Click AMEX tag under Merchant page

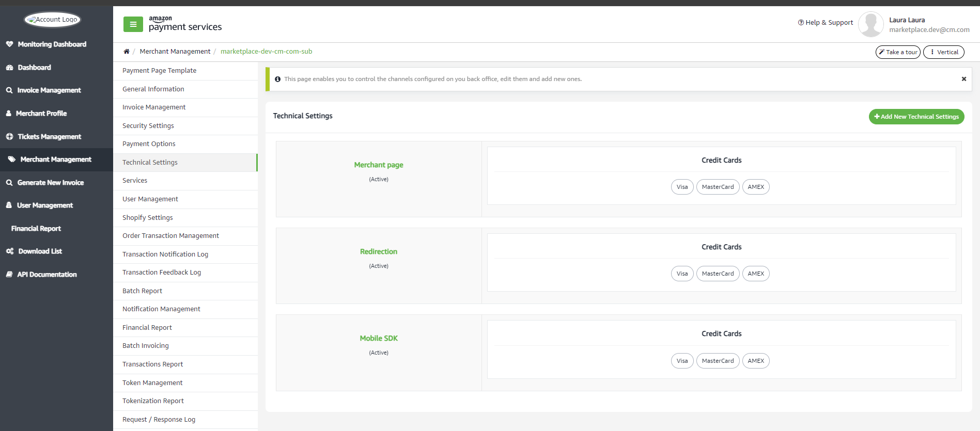pos(756,187)
